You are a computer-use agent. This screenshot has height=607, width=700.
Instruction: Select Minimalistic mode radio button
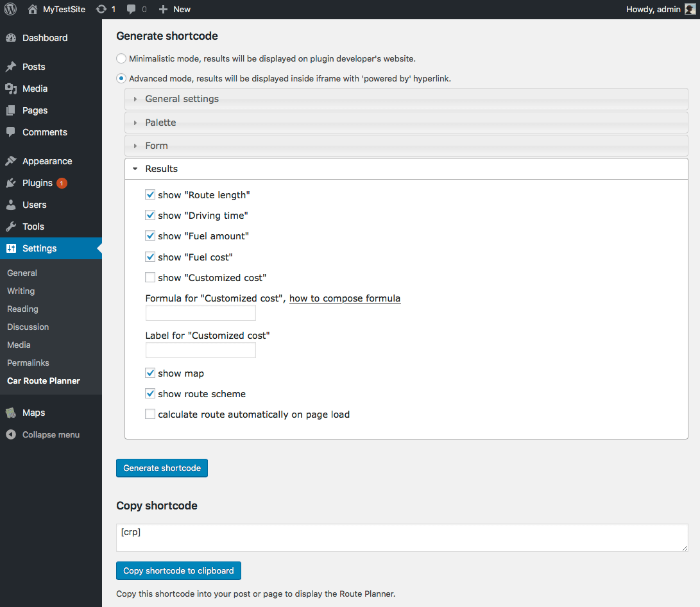[121, 58]
